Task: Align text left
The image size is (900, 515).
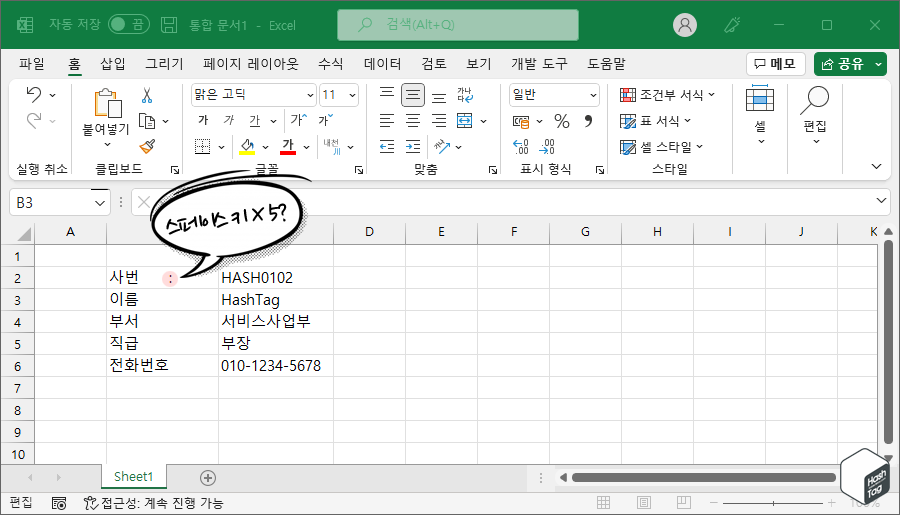Action: pos(387,121)
